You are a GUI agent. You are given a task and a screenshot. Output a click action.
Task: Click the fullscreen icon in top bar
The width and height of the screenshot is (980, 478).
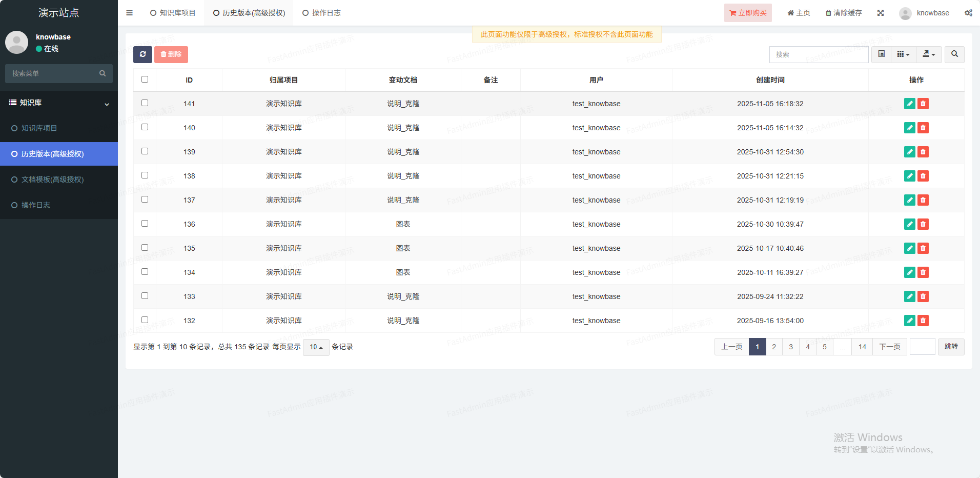pyautogui.click(x=881, y=13)
